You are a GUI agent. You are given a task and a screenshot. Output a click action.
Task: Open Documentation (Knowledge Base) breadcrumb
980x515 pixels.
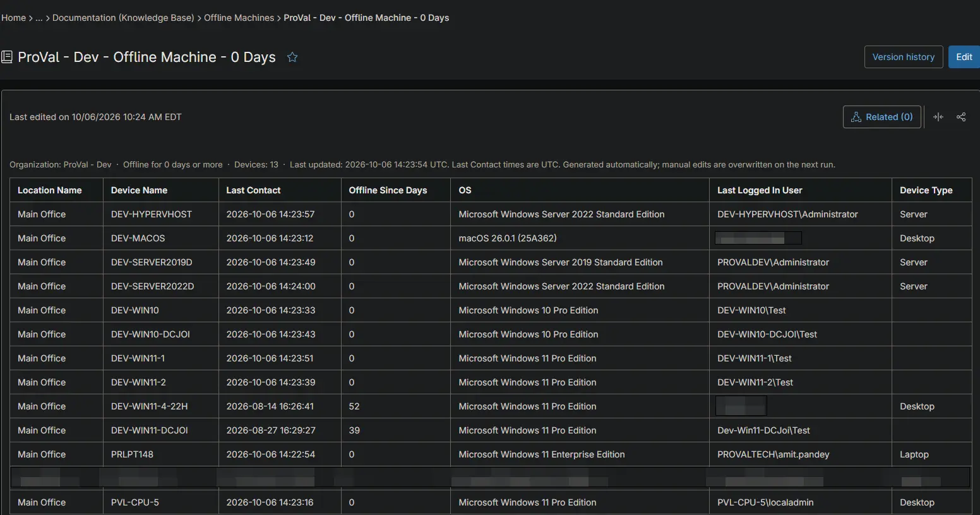point(123,18)
